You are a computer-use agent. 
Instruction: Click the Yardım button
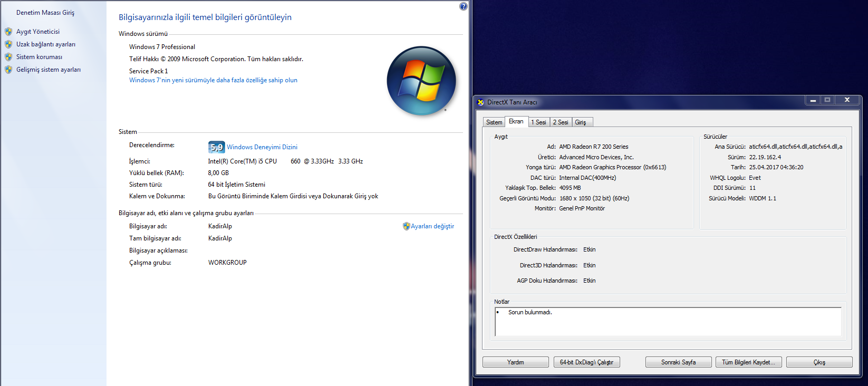coord(516,362)
